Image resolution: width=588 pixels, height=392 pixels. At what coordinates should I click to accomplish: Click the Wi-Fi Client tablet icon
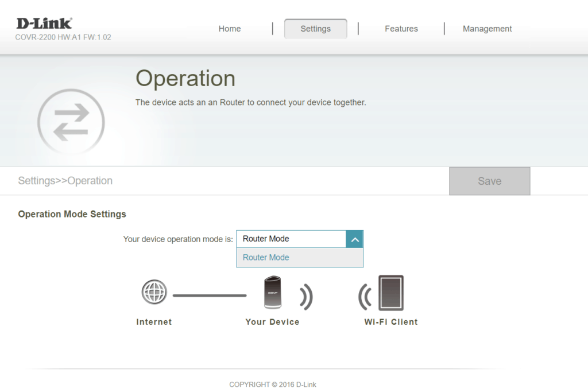tap(390, 293)
